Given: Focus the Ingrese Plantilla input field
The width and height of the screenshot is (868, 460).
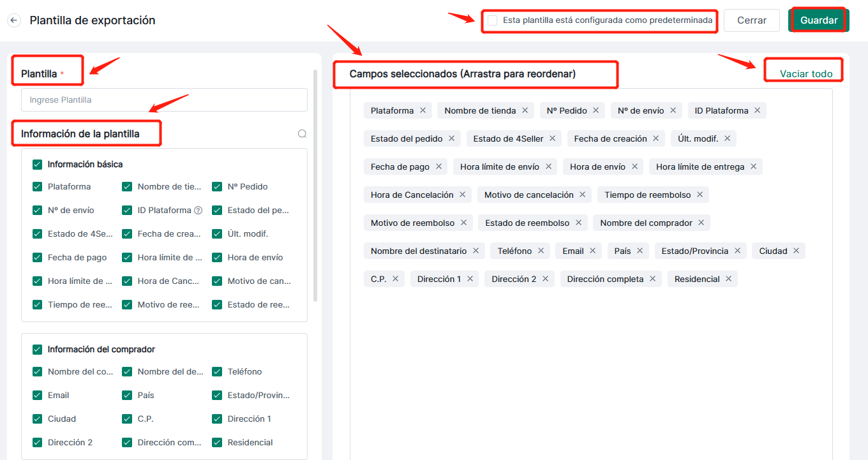Looking at the screenshot, I should click(164, 100).
